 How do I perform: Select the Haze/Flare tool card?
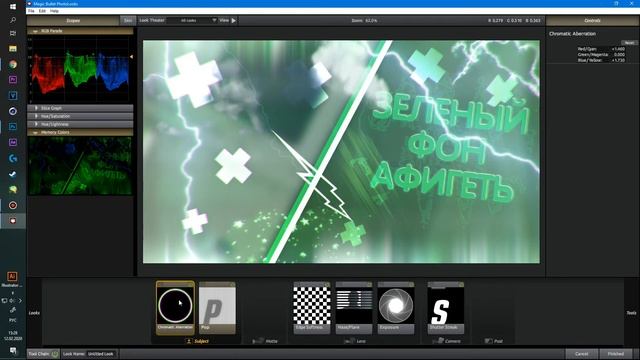pyautogui.click(x=354, y=308)
